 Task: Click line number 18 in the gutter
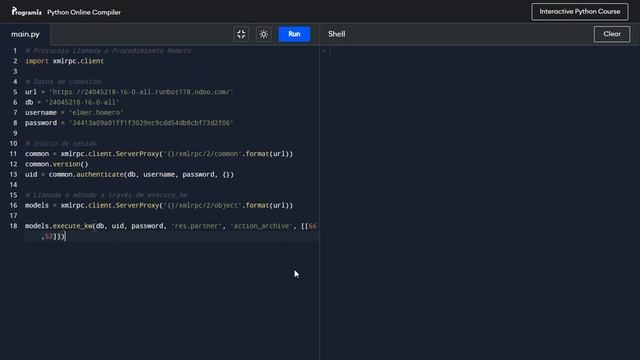click(x=13, y=226)
